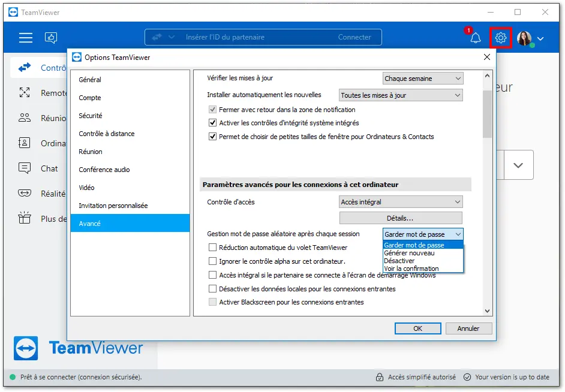Toggle Activer Blackscreen checkbox

(x=212, y=302)
